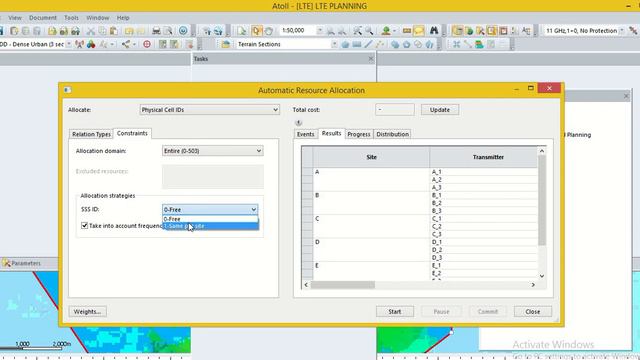Select the hand pan tool
The height and width of the screenshot is (360, 640).
(269, 31)
